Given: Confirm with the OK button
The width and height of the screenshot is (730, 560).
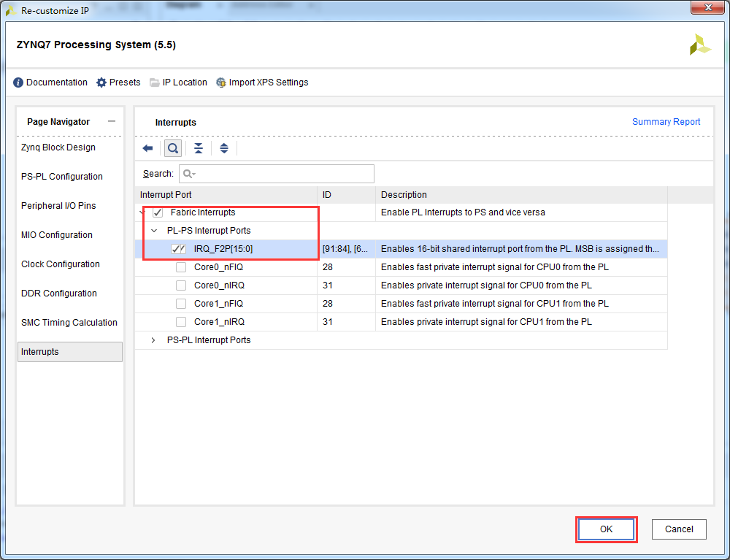Looking at the screenshot, I should click(606, 529).
